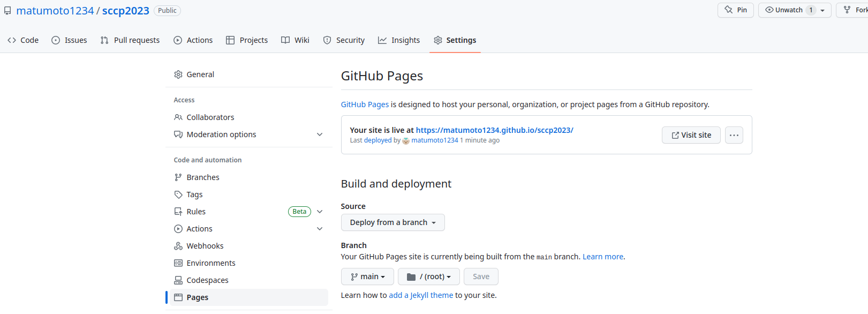Expand Moderation options chevron
Image resolution: width=868 pixels, height=314 pixels.
pyautogui.click(x=320, y=134)
